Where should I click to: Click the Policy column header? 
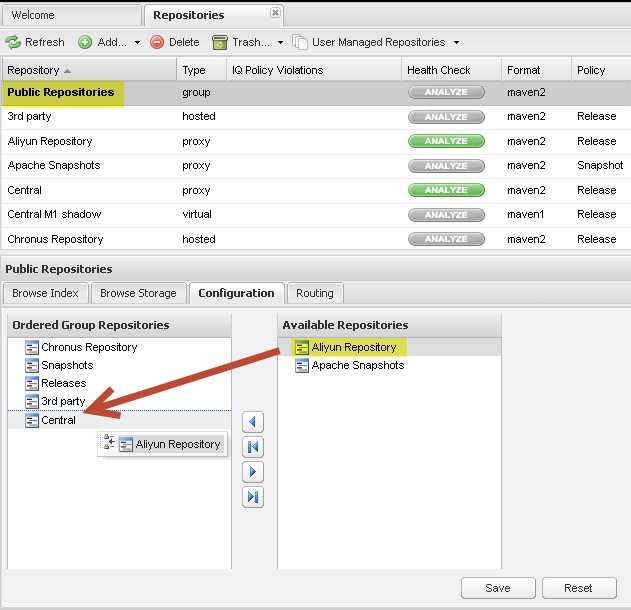pos(601,70)
